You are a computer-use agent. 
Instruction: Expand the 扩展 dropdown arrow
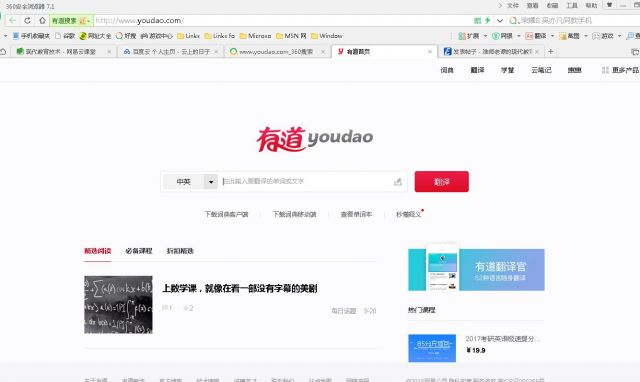tap(485, 36)
